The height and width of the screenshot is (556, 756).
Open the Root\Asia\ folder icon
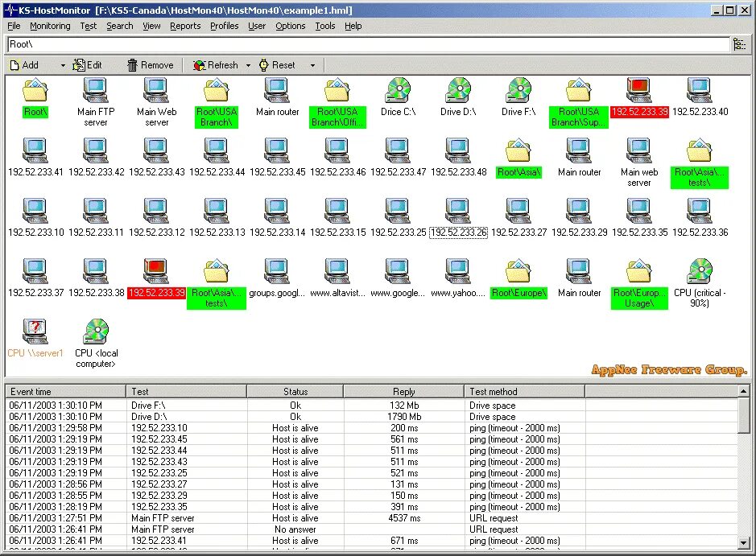(x=518, y=151)
